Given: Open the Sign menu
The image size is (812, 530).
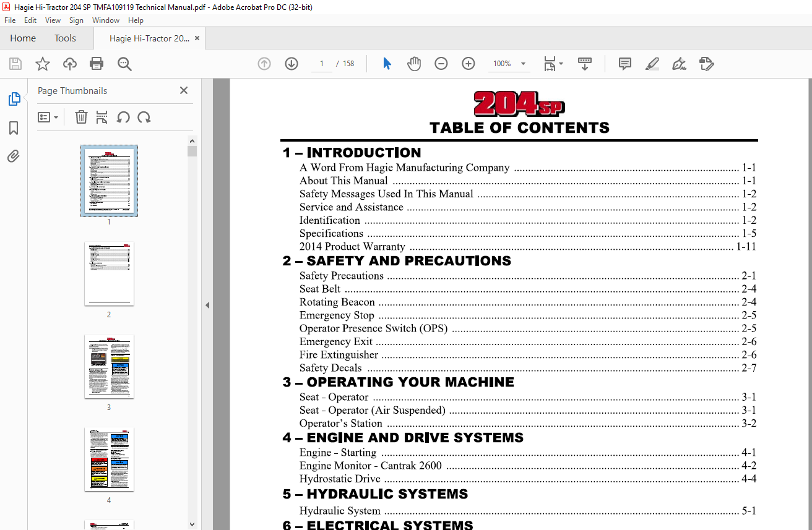Looking at the screenshot, I should (76, 20).
